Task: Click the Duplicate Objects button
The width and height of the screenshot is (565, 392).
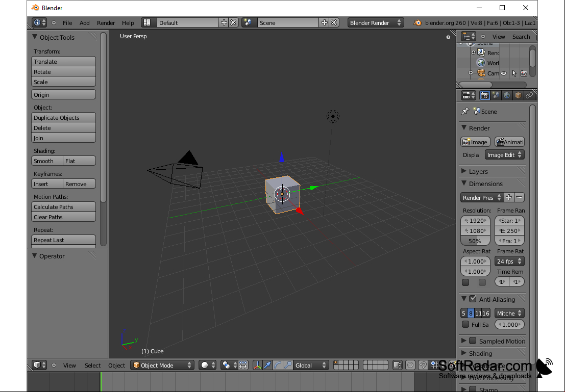Action: tap(63, 118)
